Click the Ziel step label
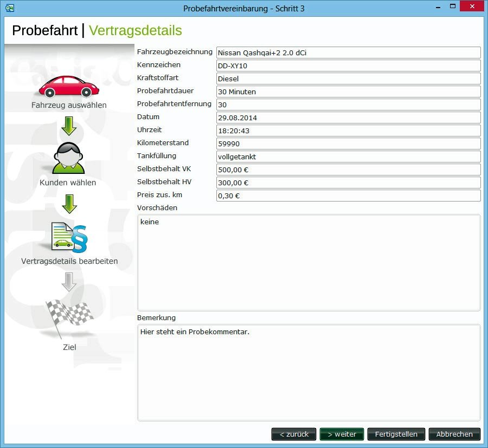488x448 pixels. tap(69, 347)
